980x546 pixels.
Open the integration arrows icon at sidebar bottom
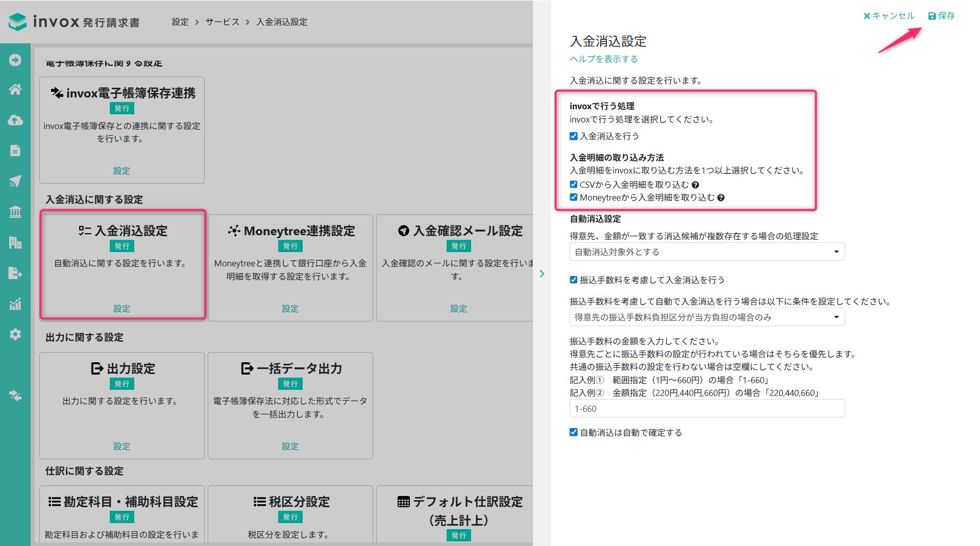(x=15, y=395)
